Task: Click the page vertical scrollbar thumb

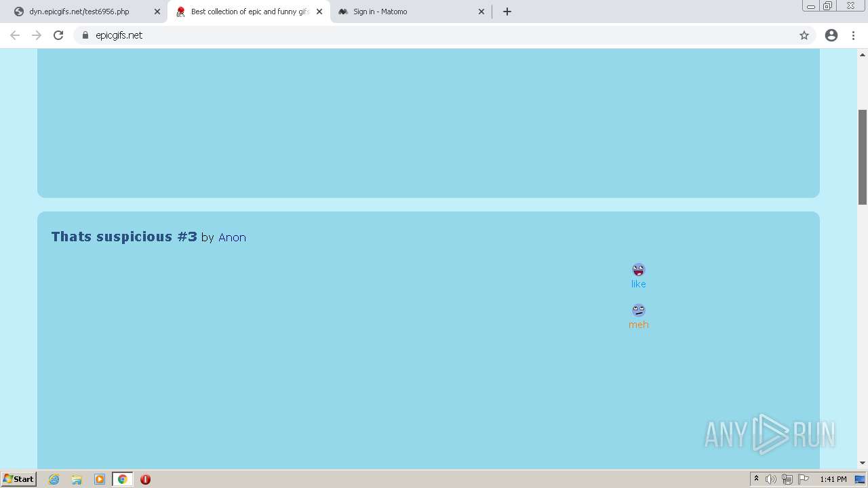Action: [863, 157]
